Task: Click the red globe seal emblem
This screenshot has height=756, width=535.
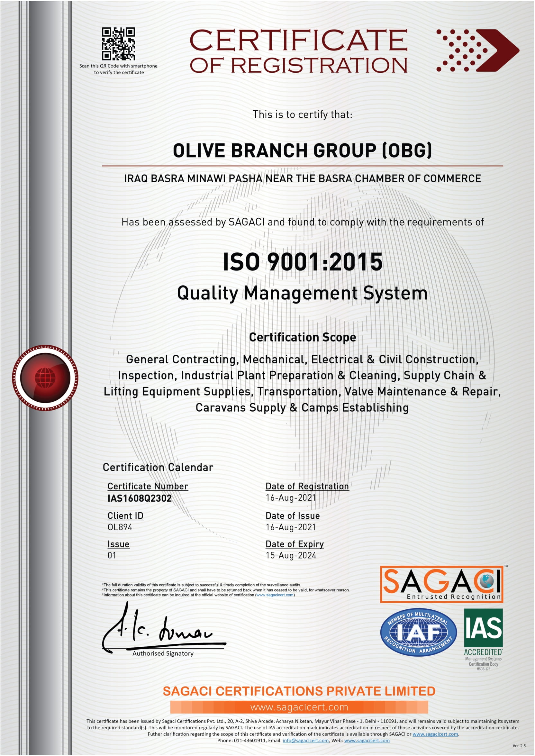Action: pos(45,378)
